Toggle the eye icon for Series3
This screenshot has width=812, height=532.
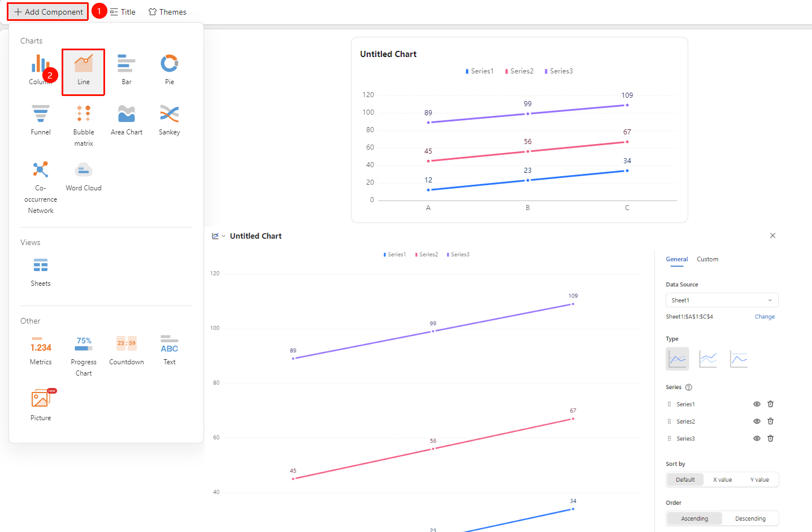click(x=757, y=438)
